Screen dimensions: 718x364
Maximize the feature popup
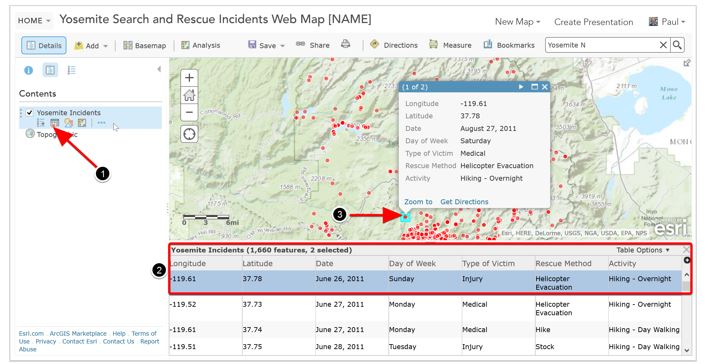[x=534, y=87]
